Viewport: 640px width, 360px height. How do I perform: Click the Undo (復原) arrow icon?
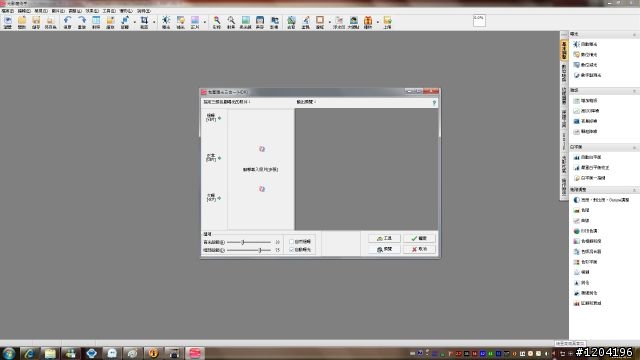tap(68, 22)
